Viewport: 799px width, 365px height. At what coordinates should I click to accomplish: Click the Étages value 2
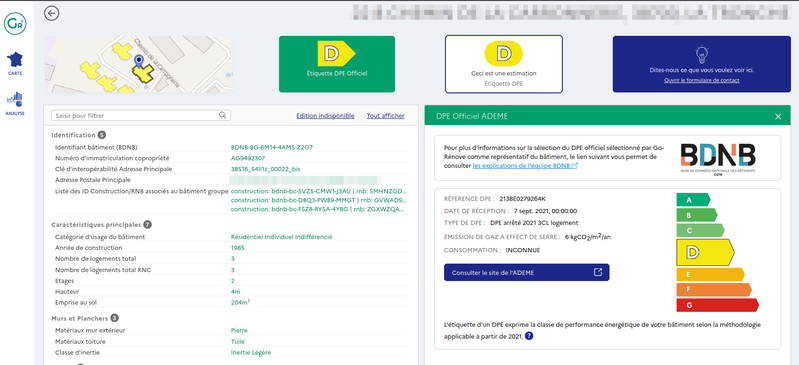click(233, 280)
